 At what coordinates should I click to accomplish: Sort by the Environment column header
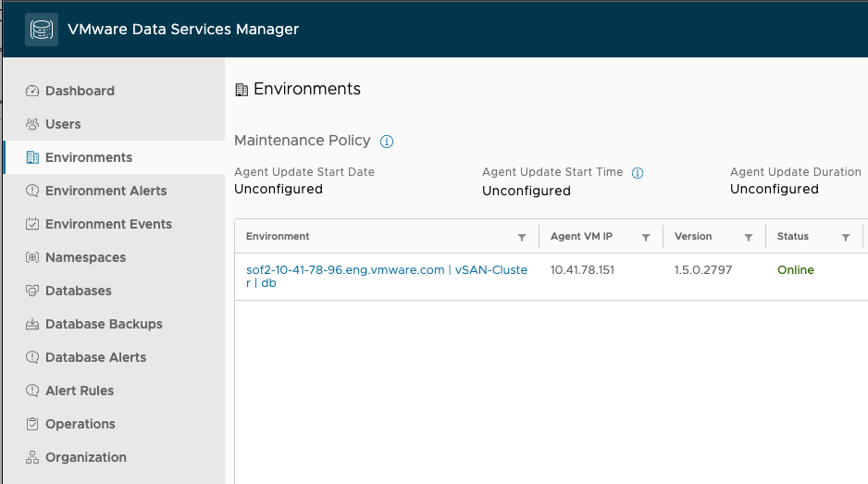coord(278,237)
